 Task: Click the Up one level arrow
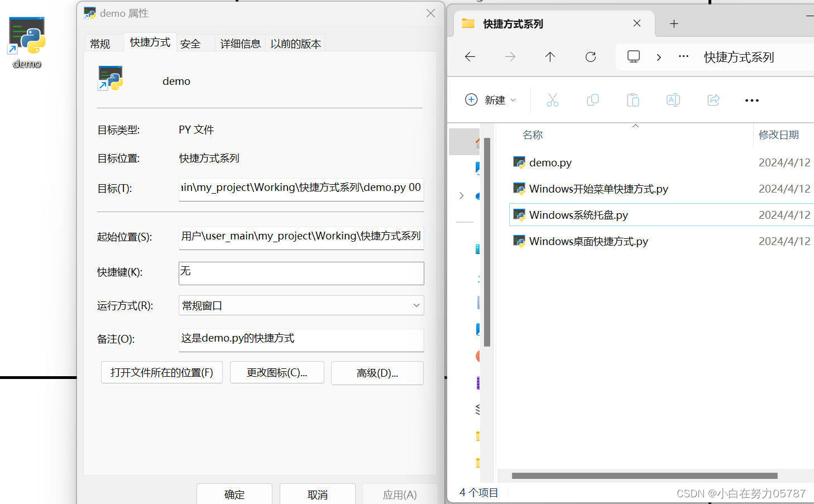(550, 56)
